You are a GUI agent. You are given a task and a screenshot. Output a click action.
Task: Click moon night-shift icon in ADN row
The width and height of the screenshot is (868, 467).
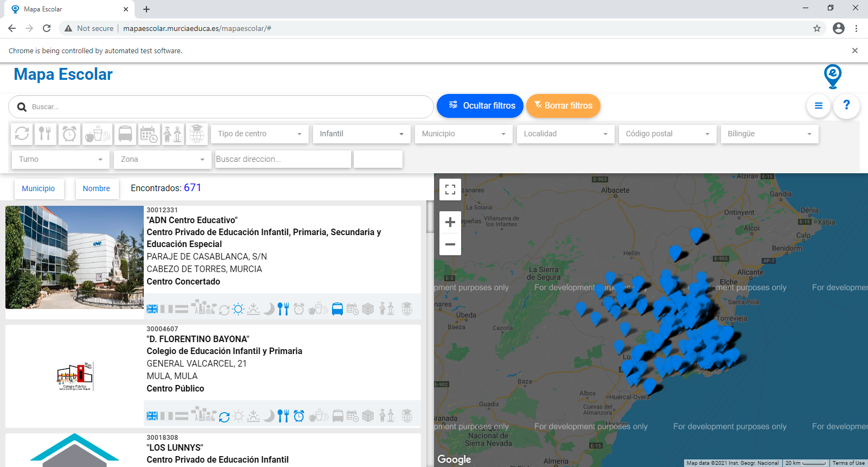coord(269,309)
